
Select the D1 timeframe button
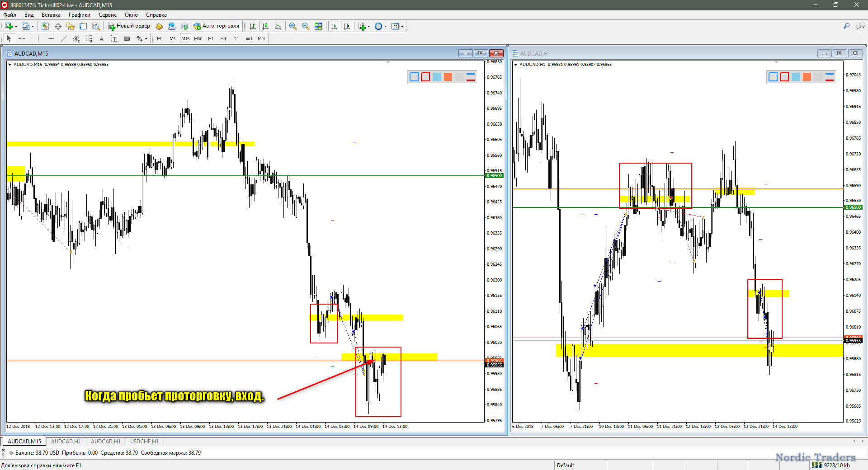tap(236, 39)
